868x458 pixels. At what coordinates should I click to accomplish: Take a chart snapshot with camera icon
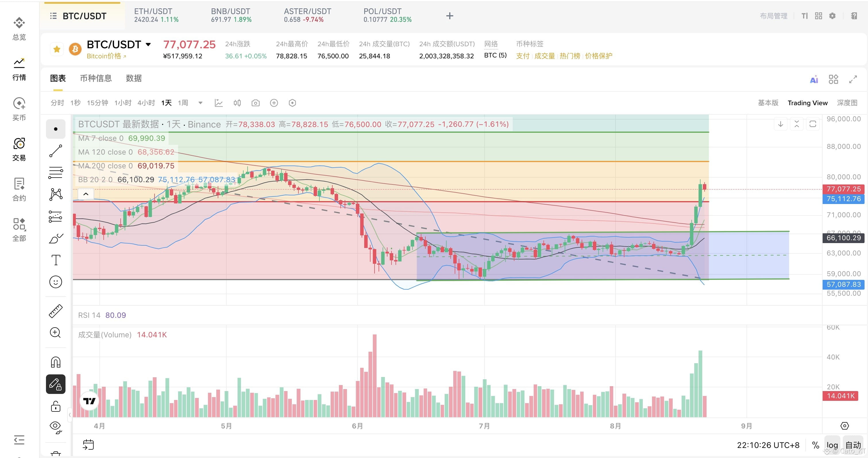coord(256,103)
